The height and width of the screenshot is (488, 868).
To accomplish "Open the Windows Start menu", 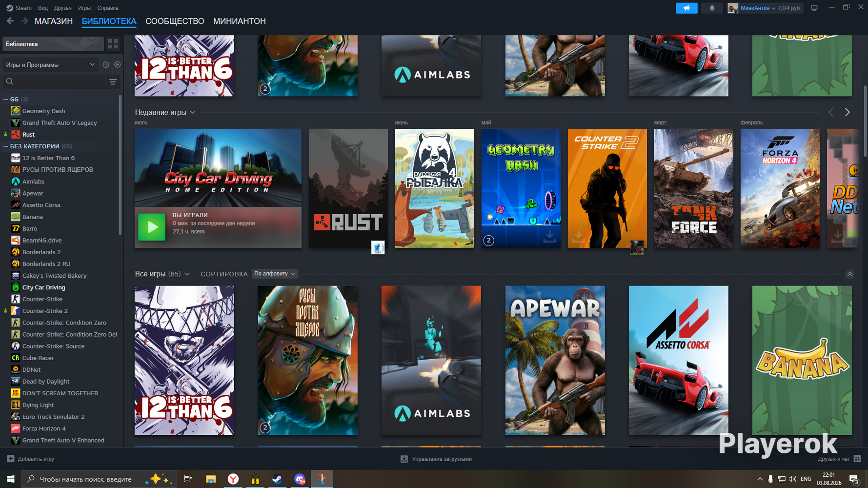I will (x=11, y=479).
